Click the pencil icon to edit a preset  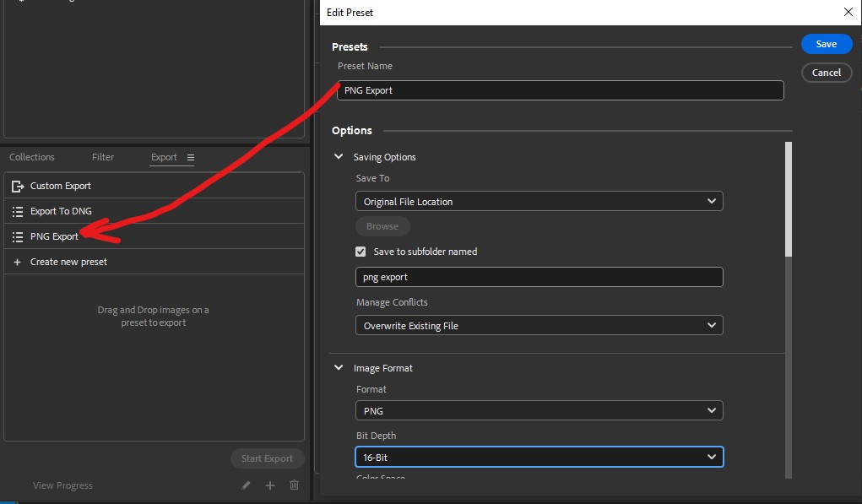pyautogui.click(x=245, y=485)
